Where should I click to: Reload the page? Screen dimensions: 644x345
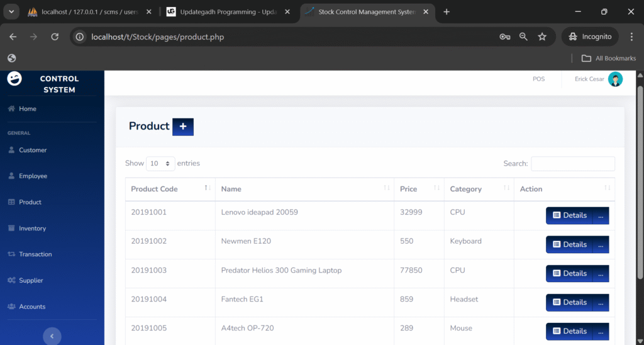pyautogui.click(x=55, y=37)
